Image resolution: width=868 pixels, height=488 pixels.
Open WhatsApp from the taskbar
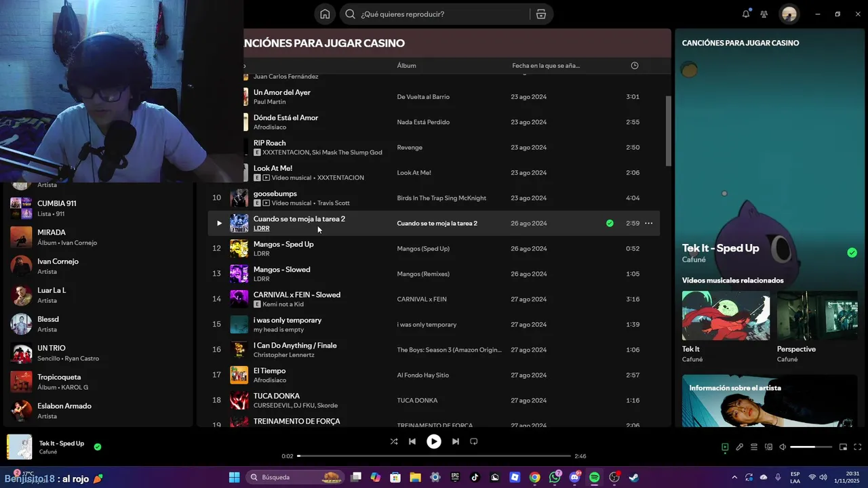click(555, 477)
